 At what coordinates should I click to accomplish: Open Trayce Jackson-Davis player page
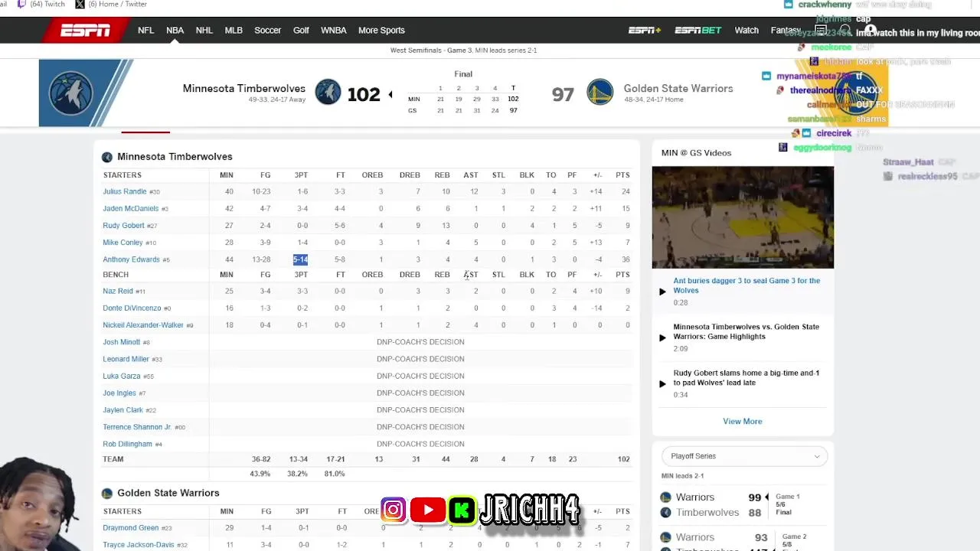click(x=138, y=545)
